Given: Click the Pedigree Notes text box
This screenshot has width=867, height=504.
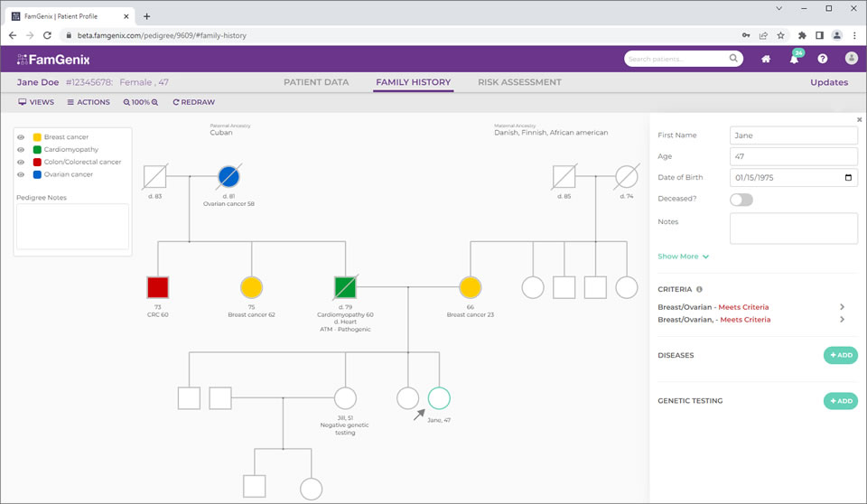Looking at the screenshot, I should (72, 227).
